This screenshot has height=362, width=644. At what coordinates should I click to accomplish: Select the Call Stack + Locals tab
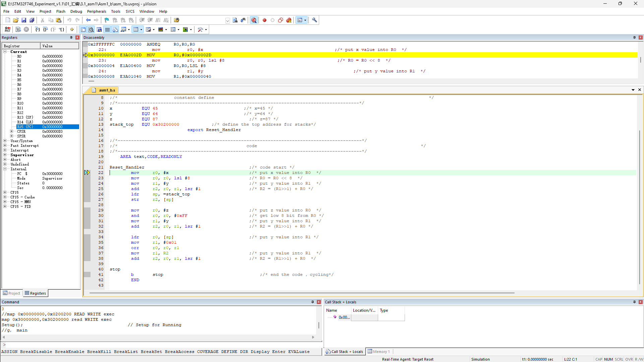point(345,352)
